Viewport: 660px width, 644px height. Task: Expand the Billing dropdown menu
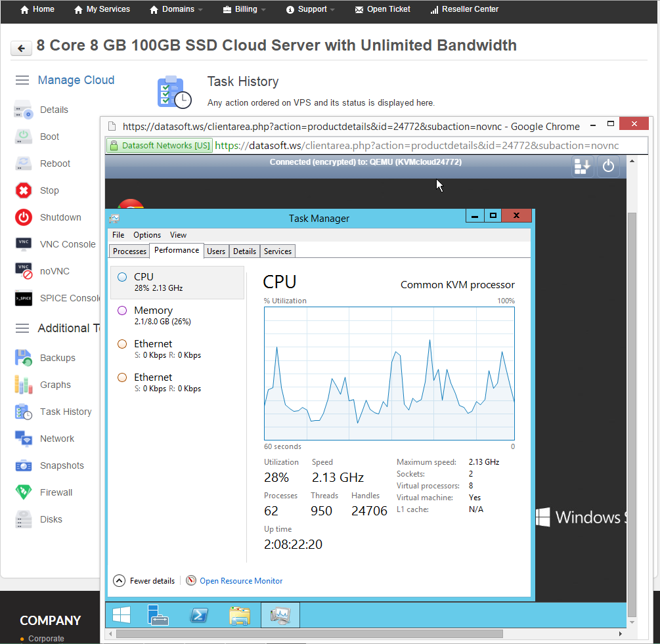pyautogui.click(x=244, y=9)
